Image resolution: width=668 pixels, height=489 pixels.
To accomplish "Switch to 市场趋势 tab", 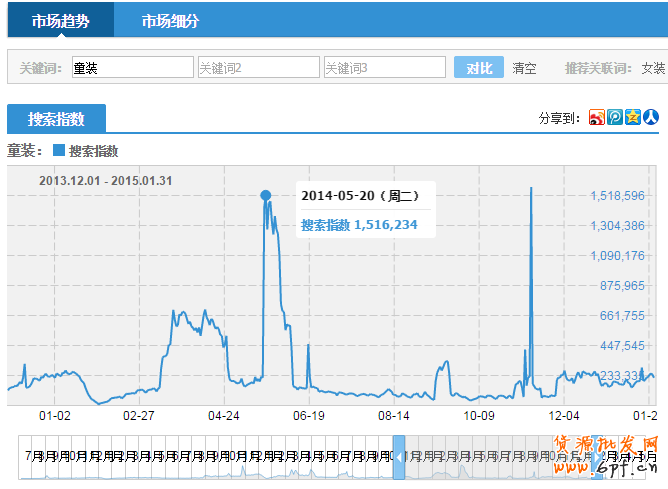I will pos(60,20).
